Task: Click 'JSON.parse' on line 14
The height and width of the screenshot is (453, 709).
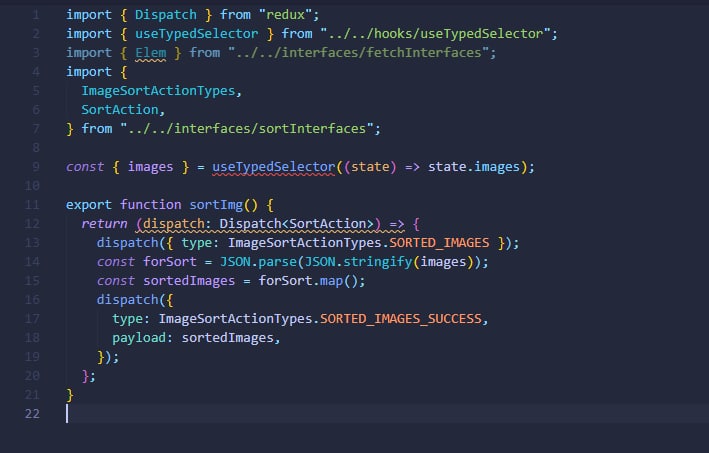Action: (258, 262)
